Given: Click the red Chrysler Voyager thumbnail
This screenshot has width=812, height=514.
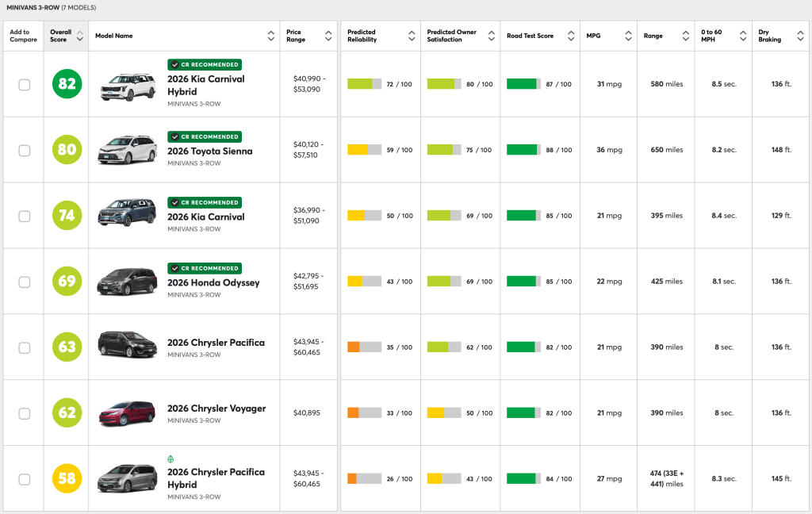Looking at the screenshot, I should click(126, 413).
